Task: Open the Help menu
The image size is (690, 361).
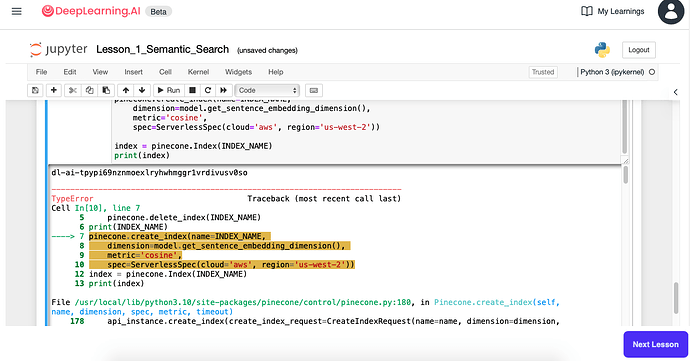Action: pos(275,72)
